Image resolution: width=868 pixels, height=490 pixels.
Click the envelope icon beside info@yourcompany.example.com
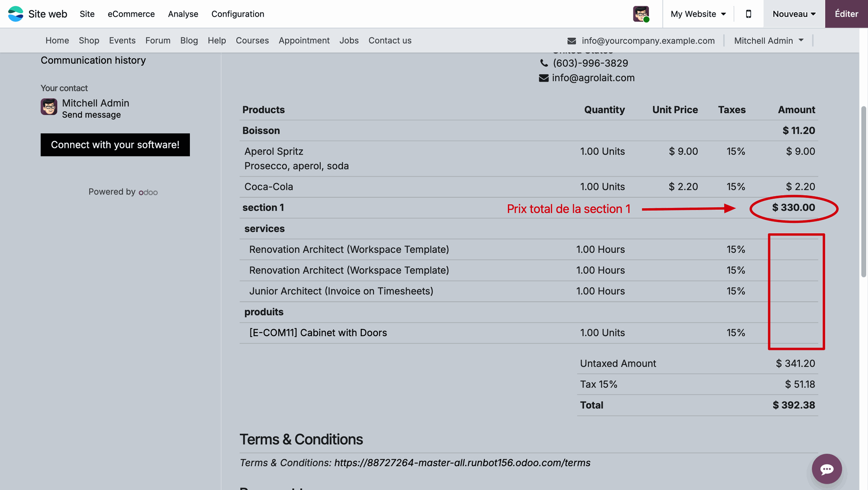571,41
